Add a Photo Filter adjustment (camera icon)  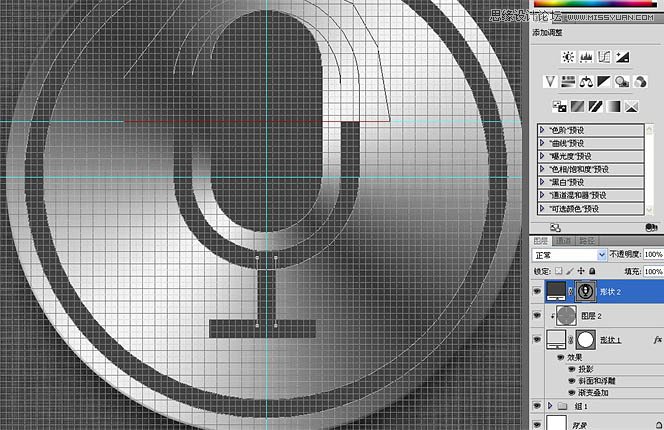coord(622,81)
